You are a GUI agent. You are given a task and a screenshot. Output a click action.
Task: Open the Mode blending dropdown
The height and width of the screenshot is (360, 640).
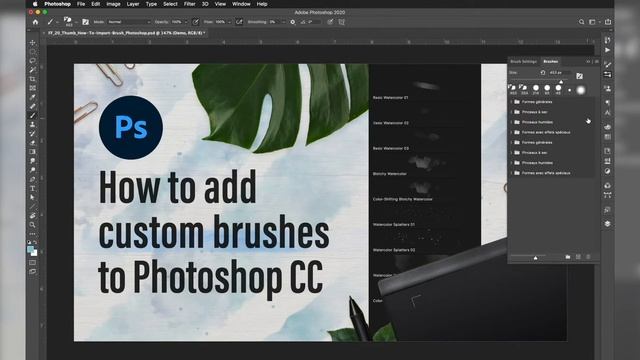(x=129, y=22)
